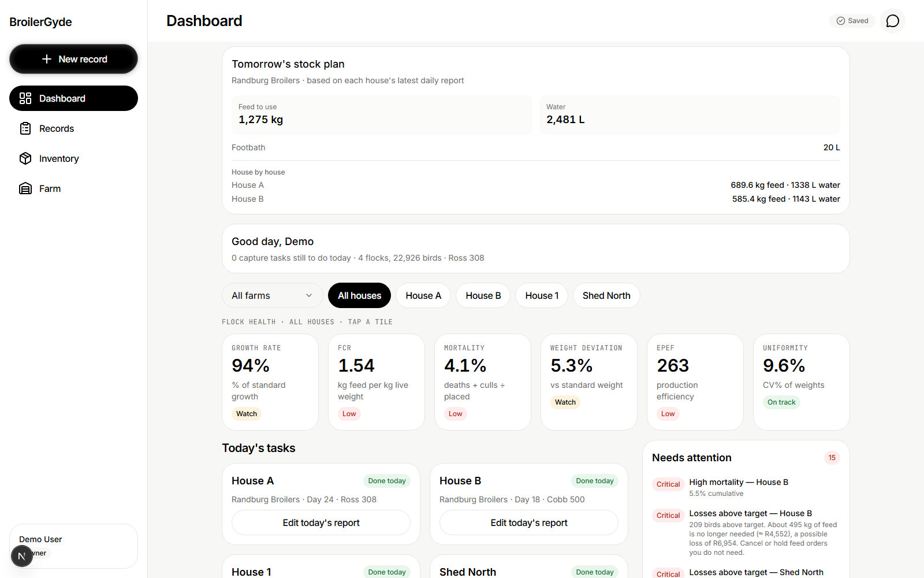
Task: Select the House 1 filter tab
Action: click(x=542, y=295)
